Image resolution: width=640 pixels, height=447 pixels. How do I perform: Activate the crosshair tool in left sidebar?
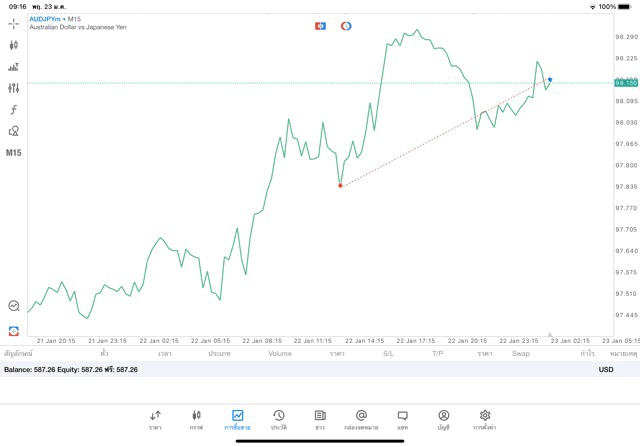[14, 23]
